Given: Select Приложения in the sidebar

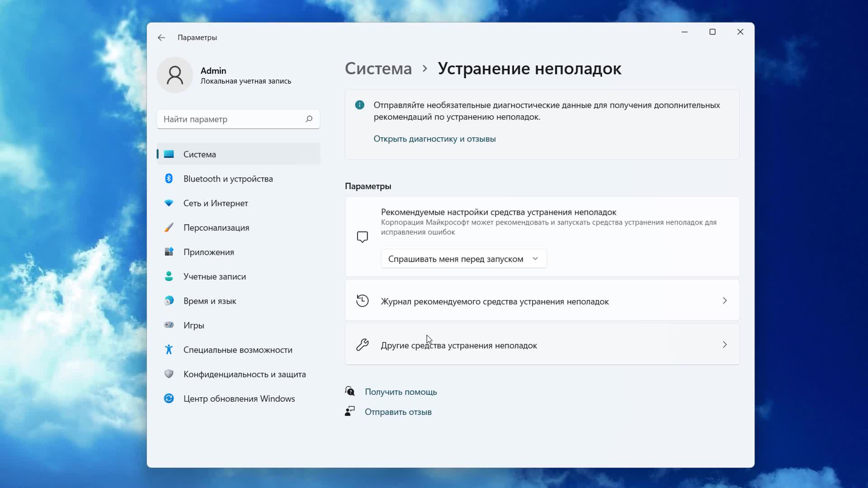Looking at the screenshot, I should pos(208,252).
